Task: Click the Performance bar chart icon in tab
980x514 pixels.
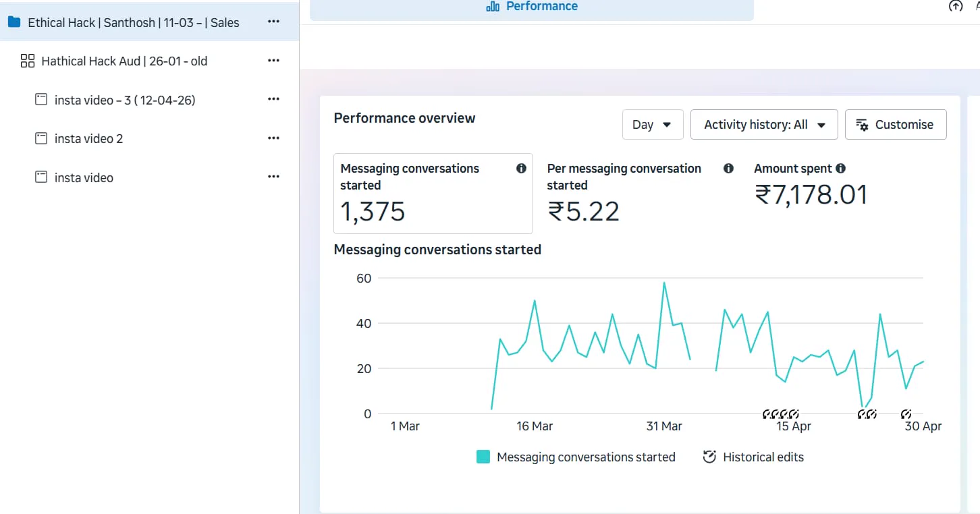Action: tap(493, 6)
